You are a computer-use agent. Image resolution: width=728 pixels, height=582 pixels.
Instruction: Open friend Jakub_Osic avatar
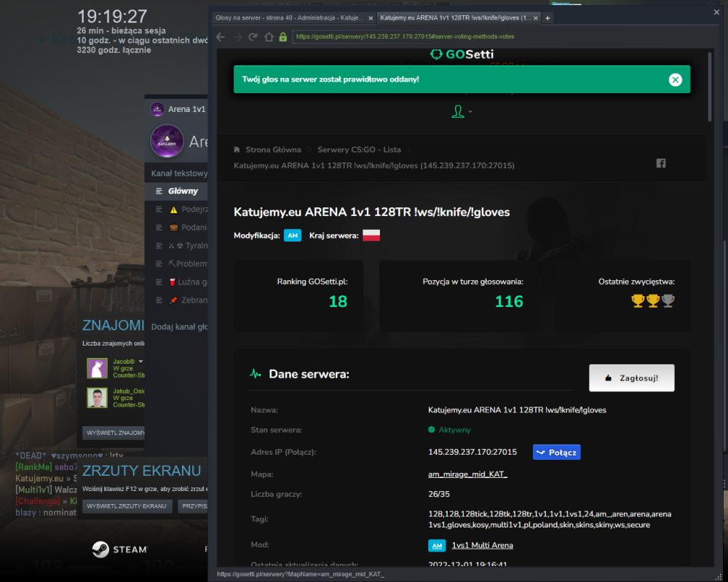pyautogui.click(x=98, y=398)
